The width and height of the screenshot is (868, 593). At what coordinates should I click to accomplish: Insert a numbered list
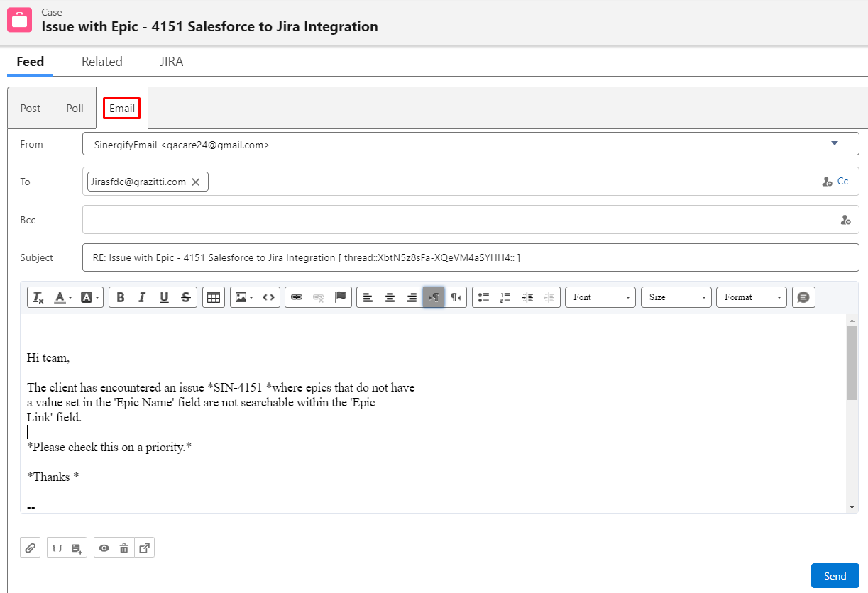point(505,297)
